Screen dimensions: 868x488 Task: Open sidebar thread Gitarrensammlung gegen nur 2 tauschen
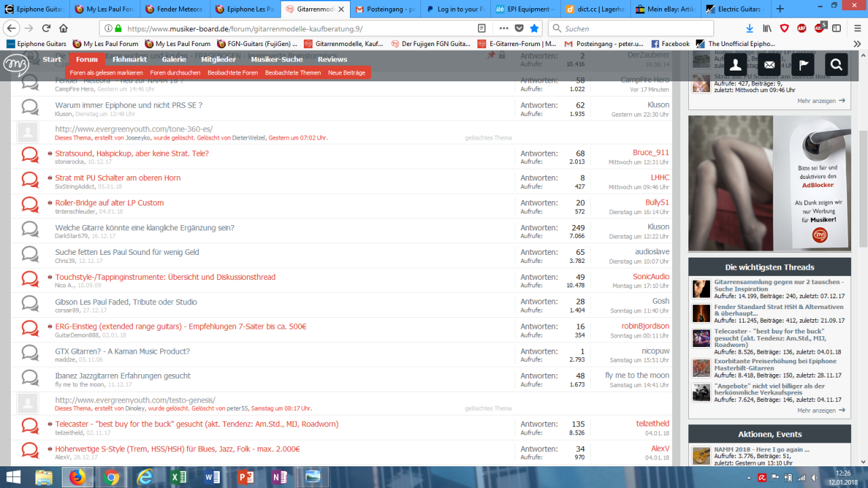tap(779, 285)
